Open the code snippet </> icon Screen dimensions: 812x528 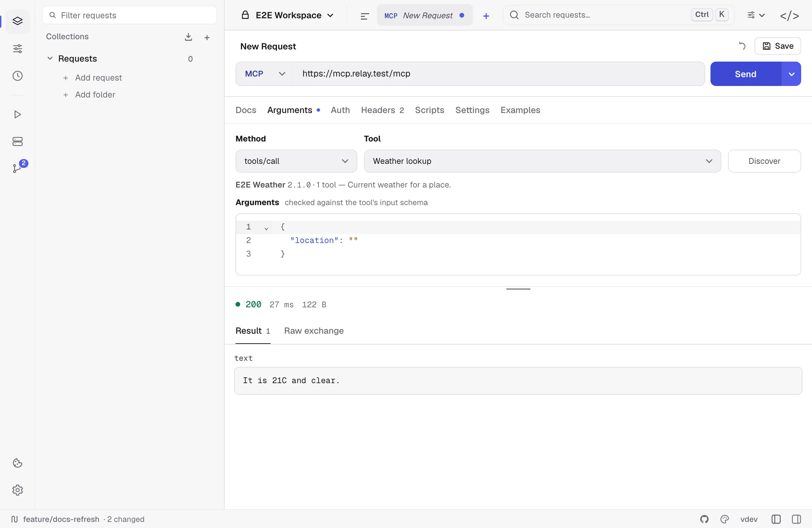coord(789,15)
